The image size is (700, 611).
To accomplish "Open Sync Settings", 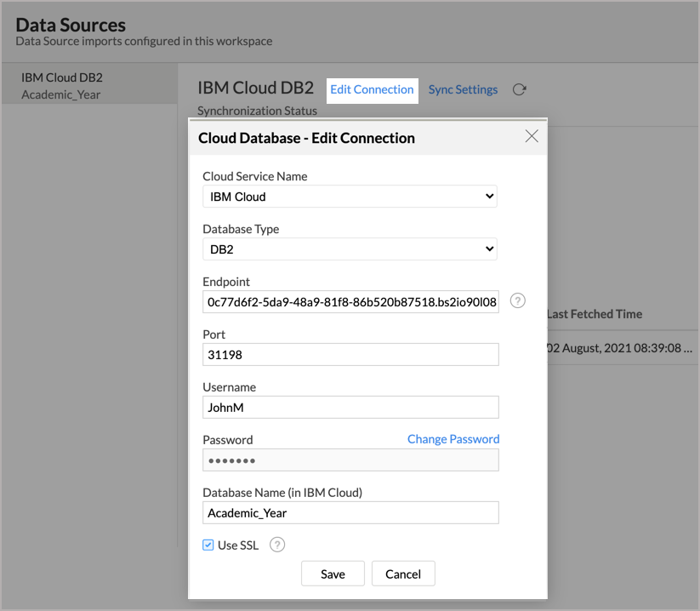I will (463, 89).
